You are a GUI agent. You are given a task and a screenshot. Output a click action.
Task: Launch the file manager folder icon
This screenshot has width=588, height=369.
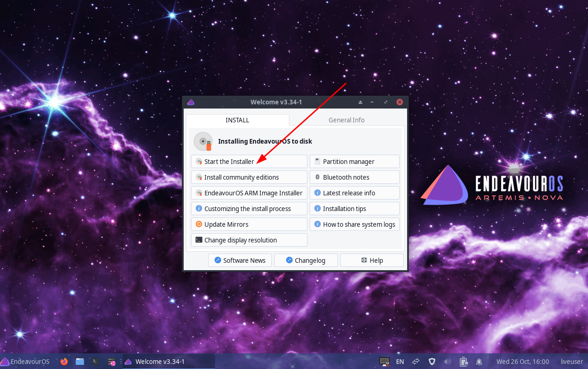(x=80, y=362)
